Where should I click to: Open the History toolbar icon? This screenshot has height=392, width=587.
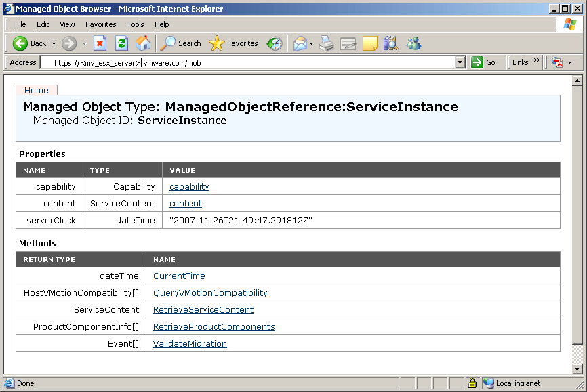274,43
